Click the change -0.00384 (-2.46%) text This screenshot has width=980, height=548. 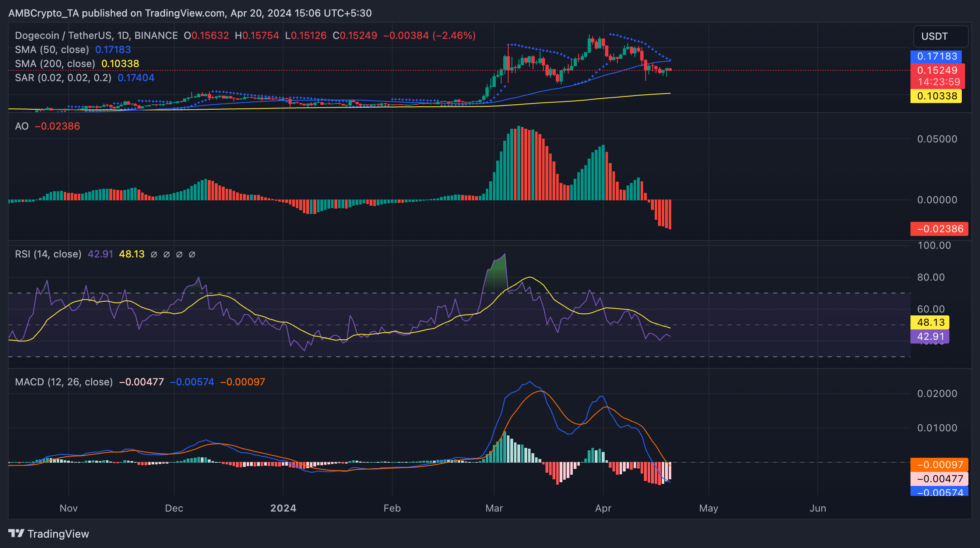pos(430,36)
